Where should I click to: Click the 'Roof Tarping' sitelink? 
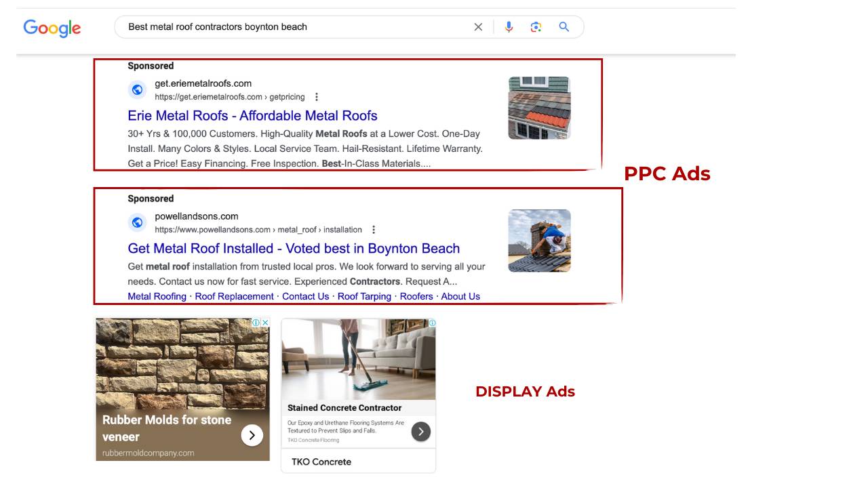coord(364,296)
